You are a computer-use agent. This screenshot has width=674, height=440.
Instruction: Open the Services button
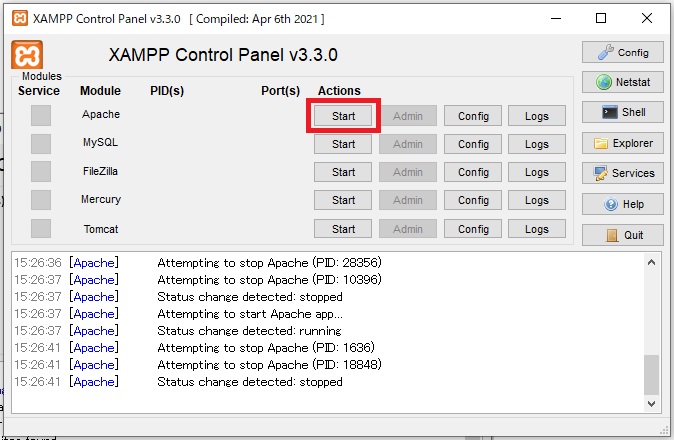click(622, 173)
